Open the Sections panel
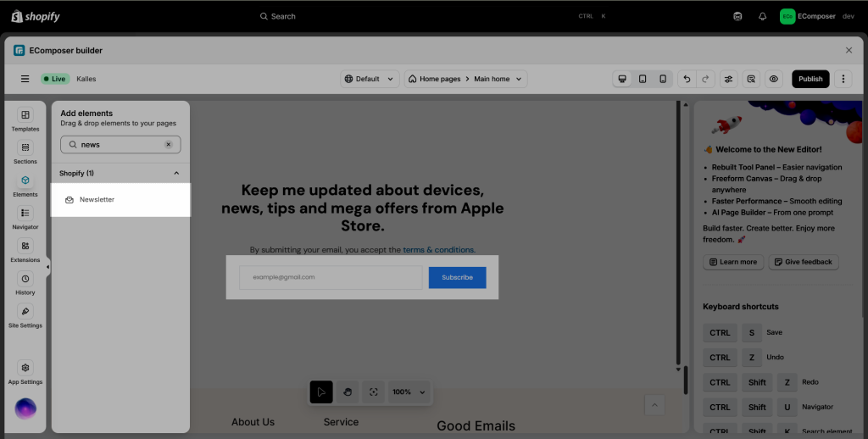The width and height of the screenshot is (868, 439). 25,152
